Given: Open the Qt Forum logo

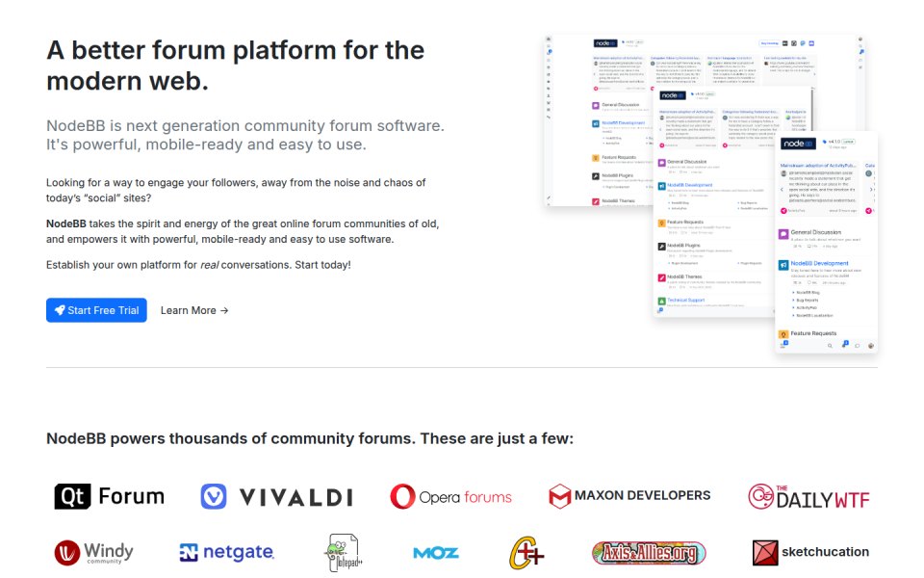Looking at the screenshot, I should pos(110,497).
